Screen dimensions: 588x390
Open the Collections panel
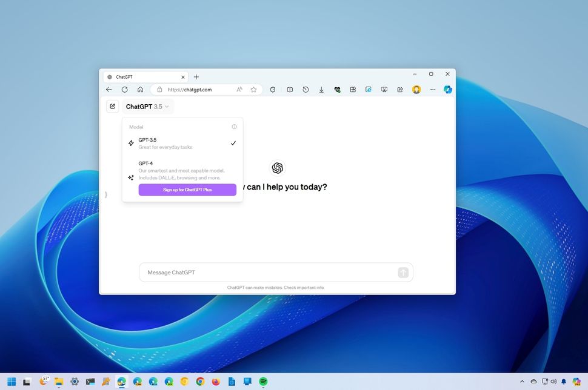[353, 90]
